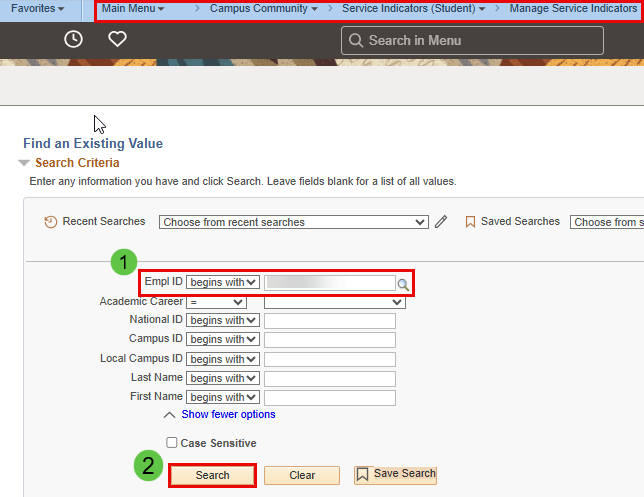
Task: Click the Search Criteria heading text
Action: point(77,163)
